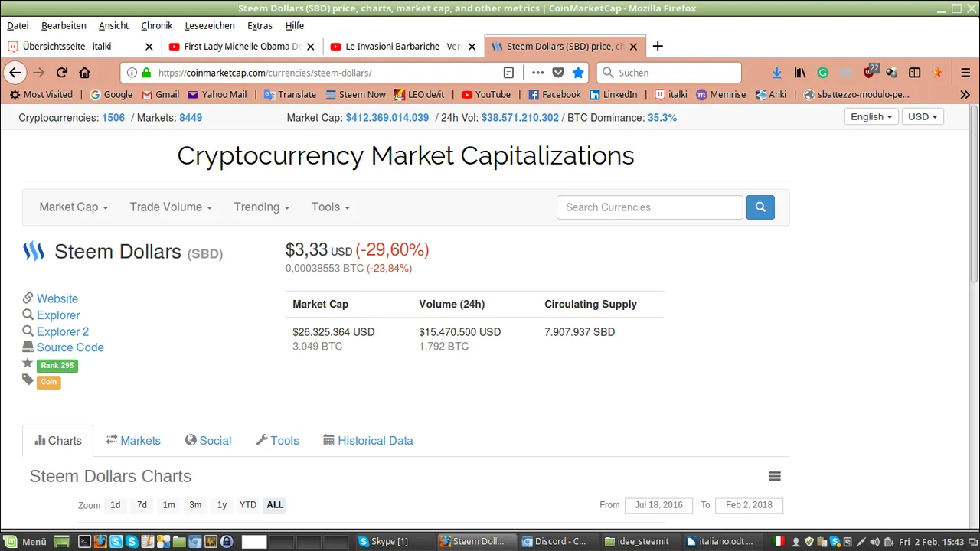
Task: Open the Lesezeichen menu
Action: tap(210, 25)
